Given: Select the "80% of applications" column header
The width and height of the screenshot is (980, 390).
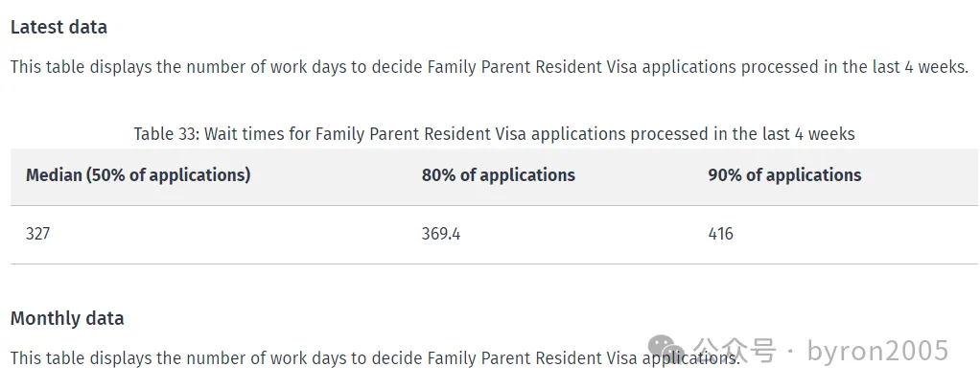Looking at the screenshot, I should coord(499,175).
